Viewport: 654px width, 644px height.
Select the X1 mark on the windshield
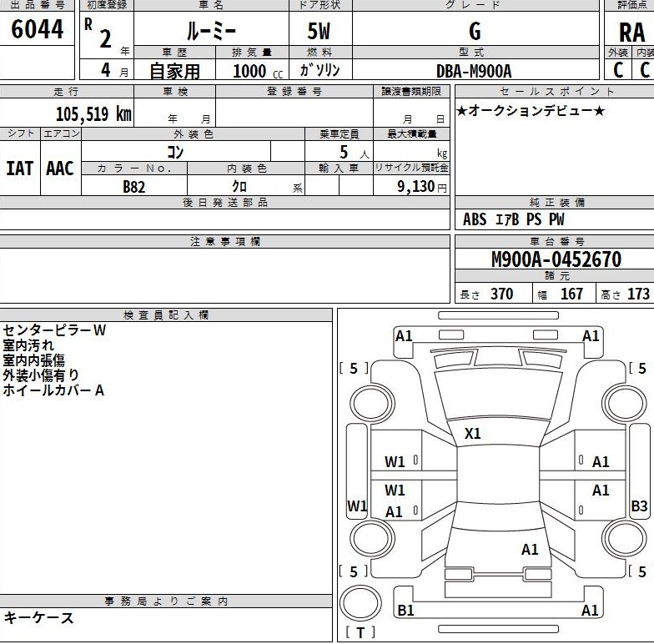click(472, 434)
